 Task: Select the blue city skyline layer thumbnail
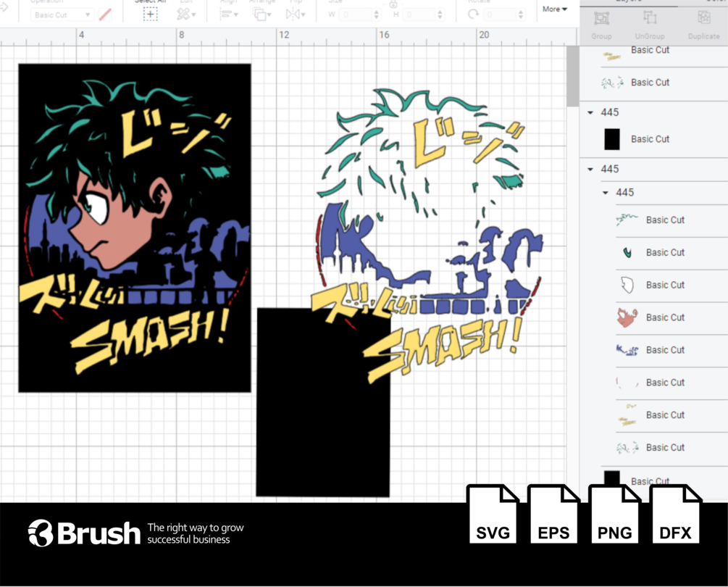coord(627,350)
